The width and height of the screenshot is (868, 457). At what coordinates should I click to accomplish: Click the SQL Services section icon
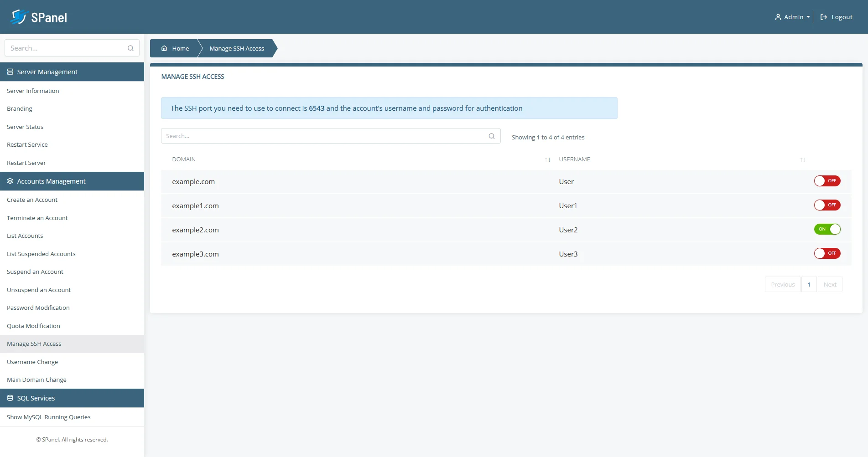[10, 398]
